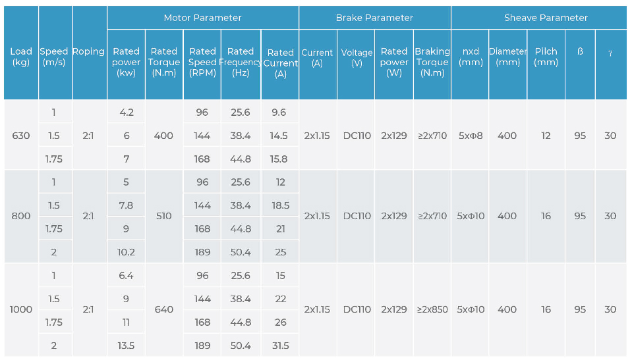Click the 5xΦ8 sheave cell
Image resolution: width=632 pixels, height=364 pixels.
click(x=471, y=136)
